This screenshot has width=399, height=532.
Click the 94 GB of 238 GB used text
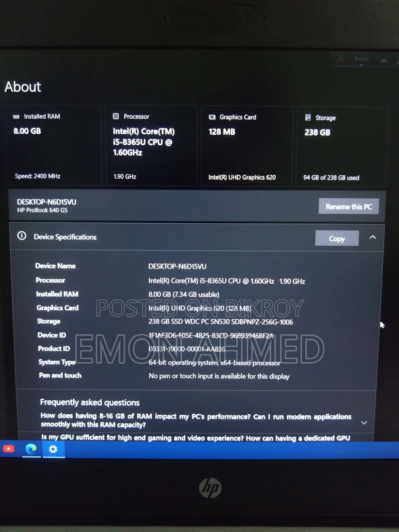[x=331, y=178]
